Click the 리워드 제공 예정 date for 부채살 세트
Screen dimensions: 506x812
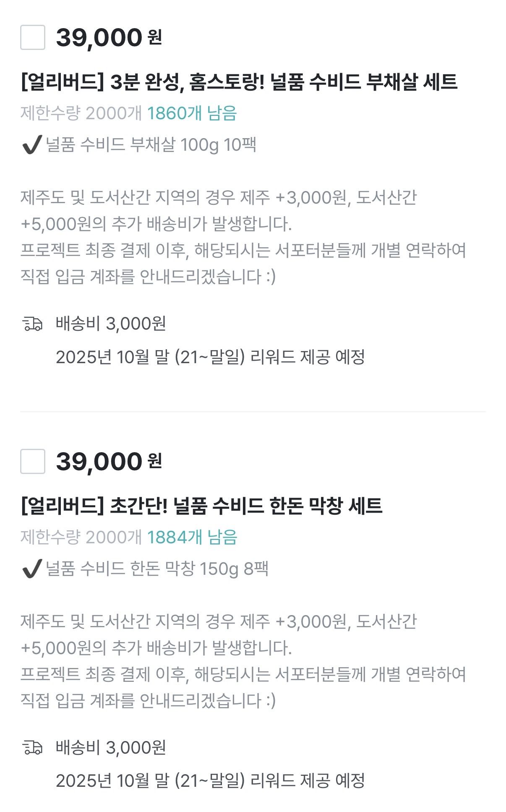point(210,357)
